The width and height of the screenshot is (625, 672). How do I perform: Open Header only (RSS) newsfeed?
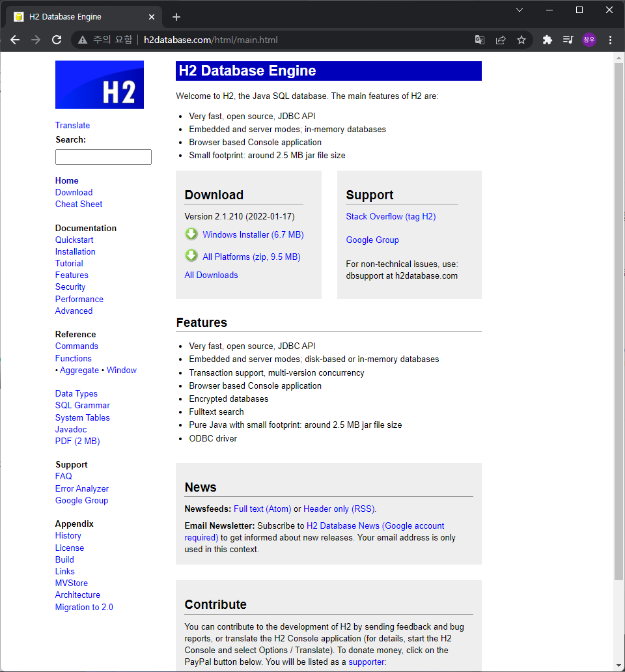pos(340,509)
